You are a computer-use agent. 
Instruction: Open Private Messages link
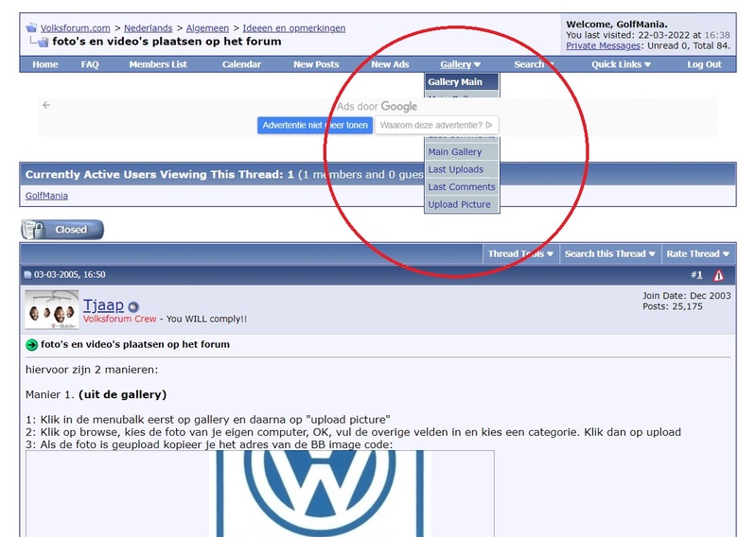coord(603,45)
